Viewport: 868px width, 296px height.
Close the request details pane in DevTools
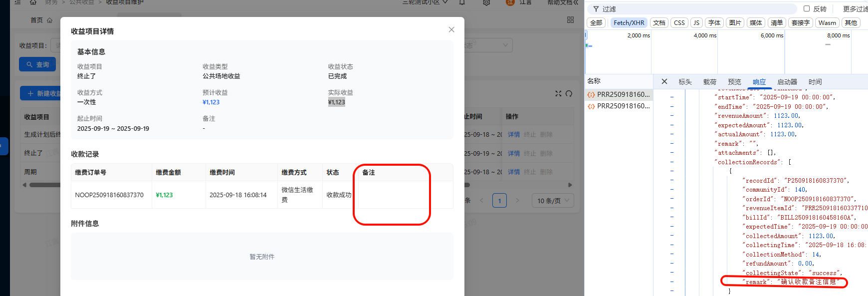pyautogui.click(x=664, y=81)
